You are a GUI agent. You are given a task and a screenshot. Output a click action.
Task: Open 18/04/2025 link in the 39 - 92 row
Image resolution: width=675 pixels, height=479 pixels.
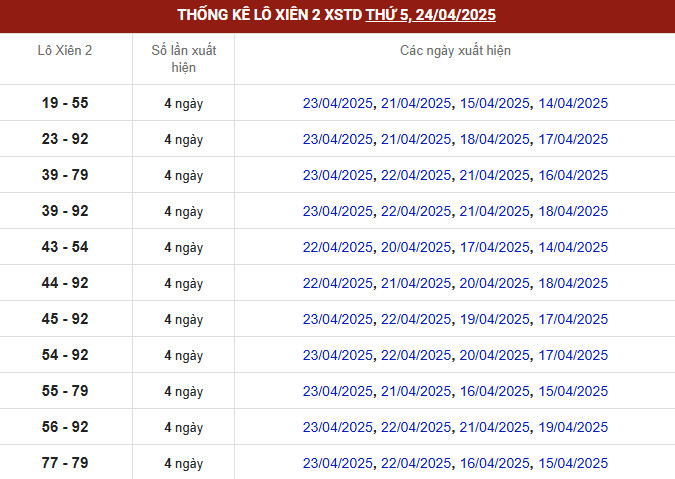click(x=573, y=211)
